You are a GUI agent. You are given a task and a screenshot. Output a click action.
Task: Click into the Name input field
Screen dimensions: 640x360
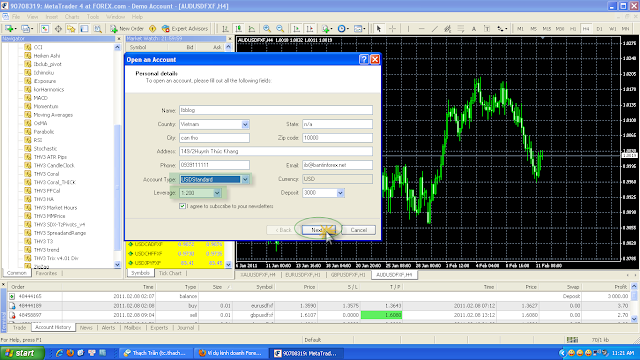coord(276,110)
